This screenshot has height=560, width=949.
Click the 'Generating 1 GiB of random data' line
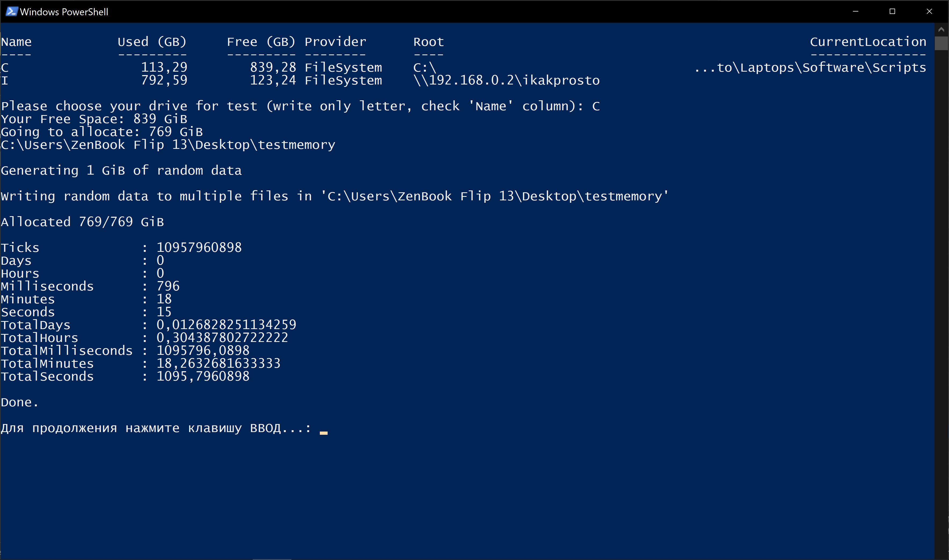[x=121, y=171]
